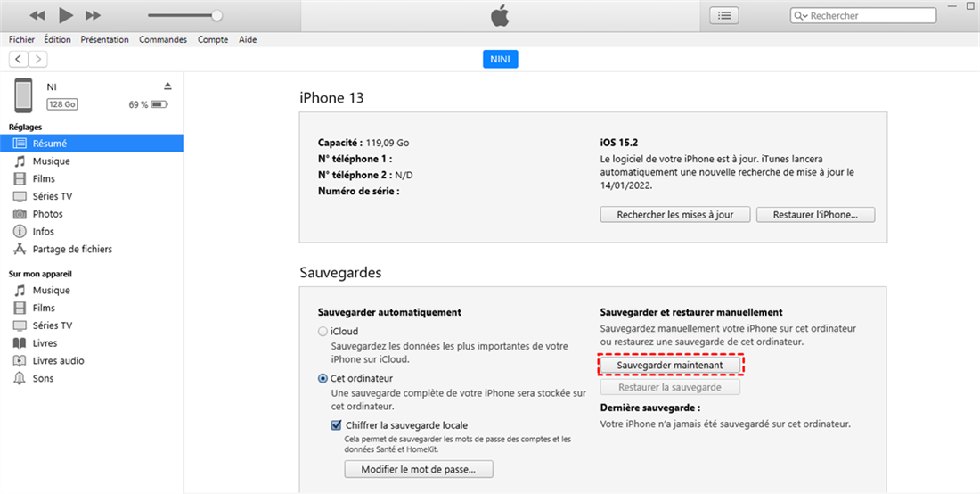Viewport: 980px width, 494px height.
Task: Click Sauvegarder maintenant button
Action: point(669,366)
